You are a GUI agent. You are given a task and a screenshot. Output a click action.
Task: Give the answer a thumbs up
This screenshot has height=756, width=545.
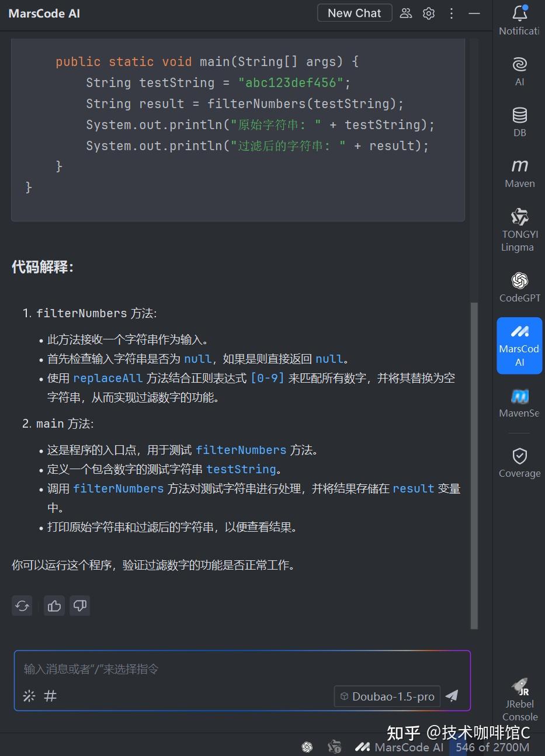[x=54, y=606]
